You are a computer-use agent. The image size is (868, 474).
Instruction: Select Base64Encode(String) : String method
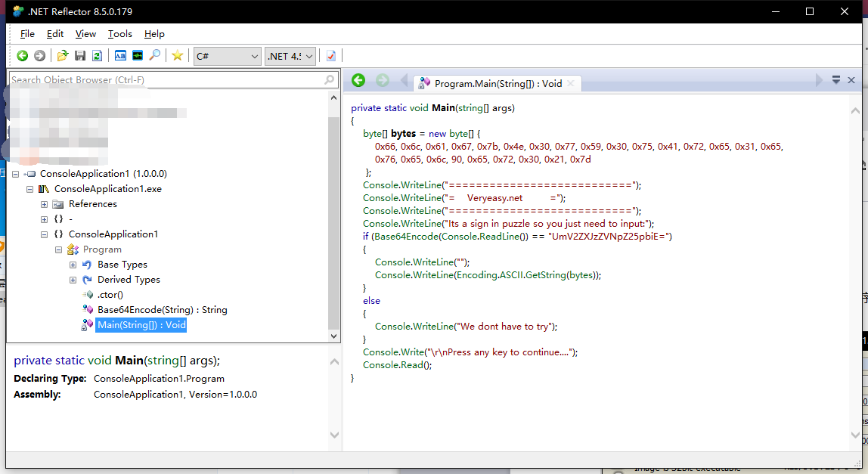163,309
